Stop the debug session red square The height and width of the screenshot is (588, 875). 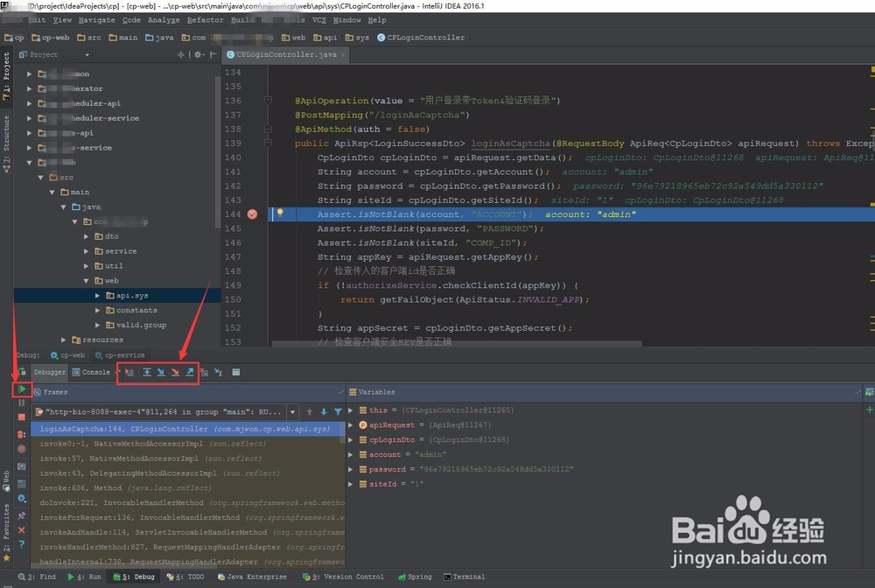click(x=22, y=416)
